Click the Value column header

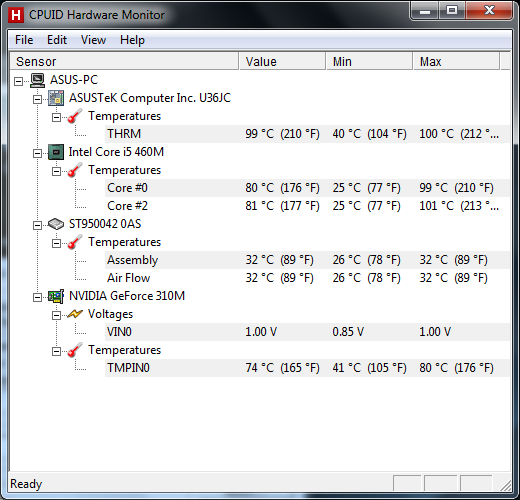(x=282, y=61)
